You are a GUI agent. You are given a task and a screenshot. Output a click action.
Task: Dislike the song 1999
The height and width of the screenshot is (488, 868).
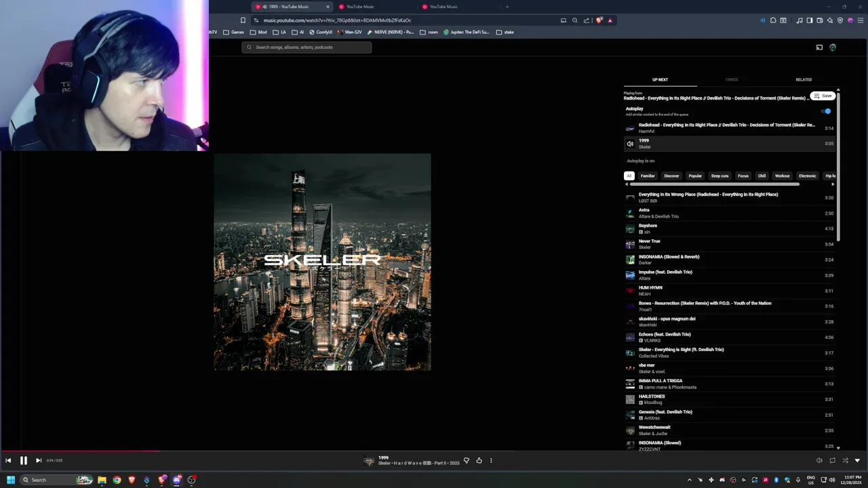[x=466, y=461]
